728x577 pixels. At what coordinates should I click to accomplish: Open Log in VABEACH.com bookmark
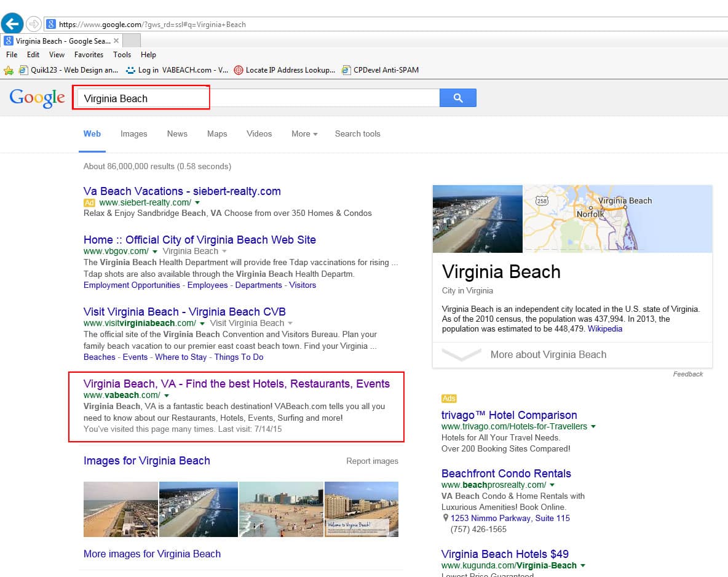177,70
